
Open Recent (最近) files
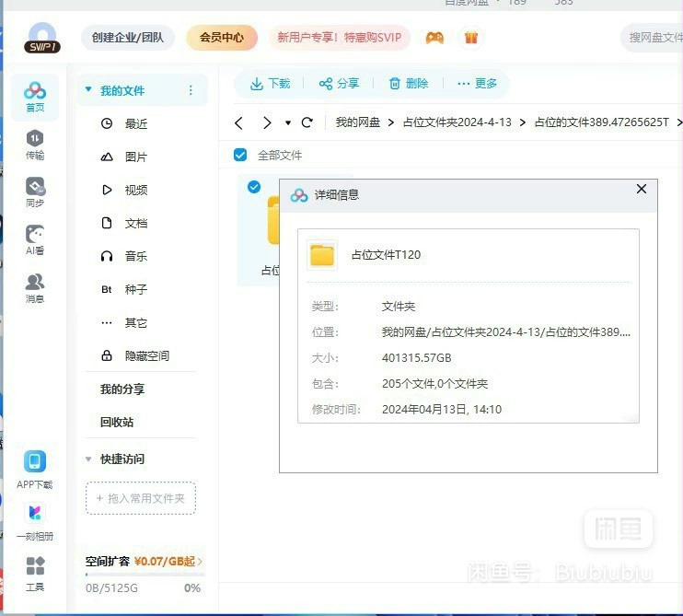[136, 123]
